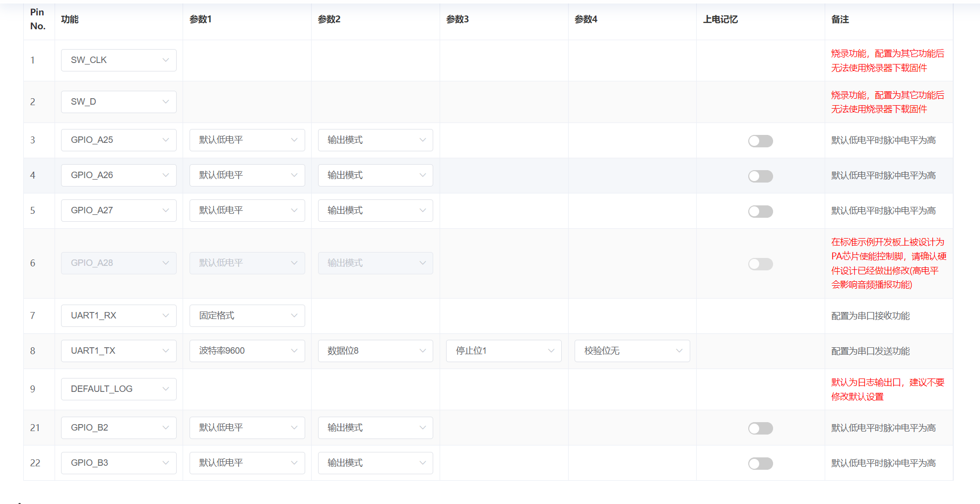Expand the 停止位1 stop bit dropdown

click(503, 351)
